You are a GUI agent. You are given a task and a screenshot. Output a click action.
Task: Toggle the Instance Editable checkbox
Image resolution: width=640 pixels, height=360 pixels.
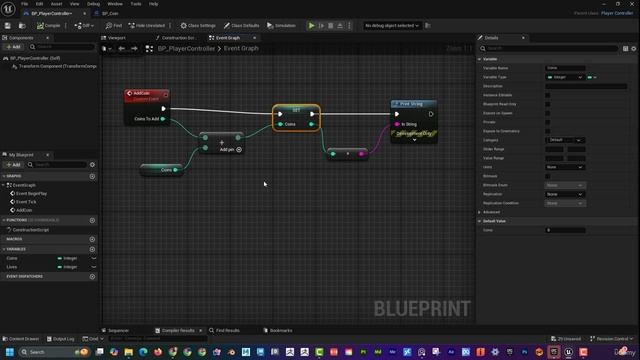coord(548,95)
